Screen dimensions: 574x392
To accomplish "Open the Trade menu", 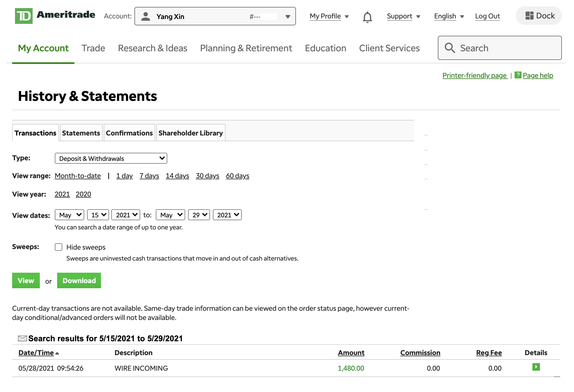I will (x=93, y=48).
